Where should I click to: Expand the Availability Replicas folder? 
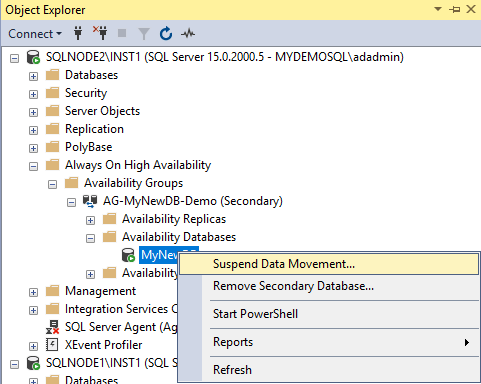pos(90,220)
